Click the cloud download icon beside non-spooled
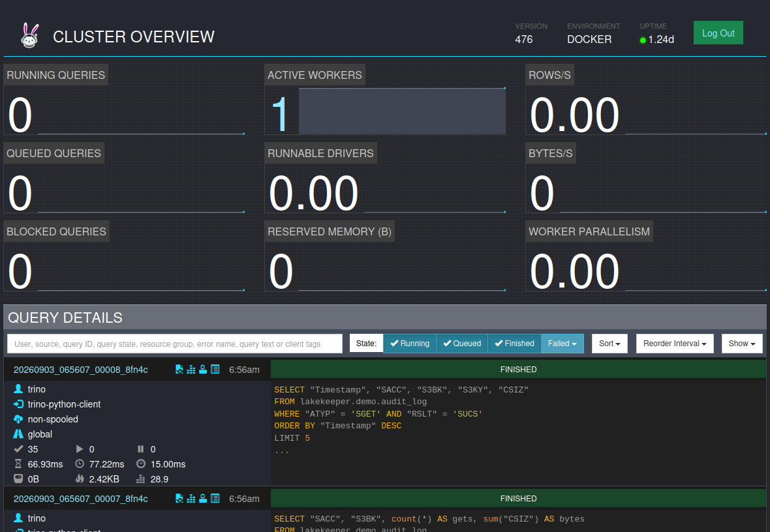 point(18,419)
